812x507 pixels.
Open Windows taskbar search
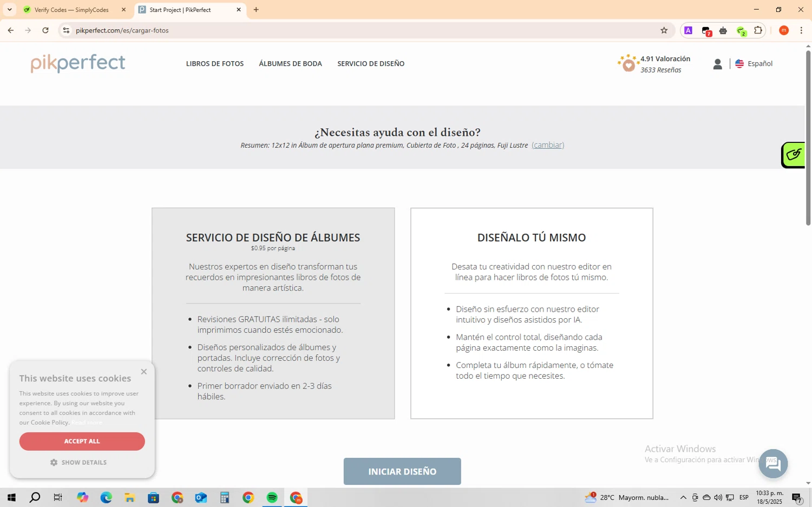click(x=35, y=498)
